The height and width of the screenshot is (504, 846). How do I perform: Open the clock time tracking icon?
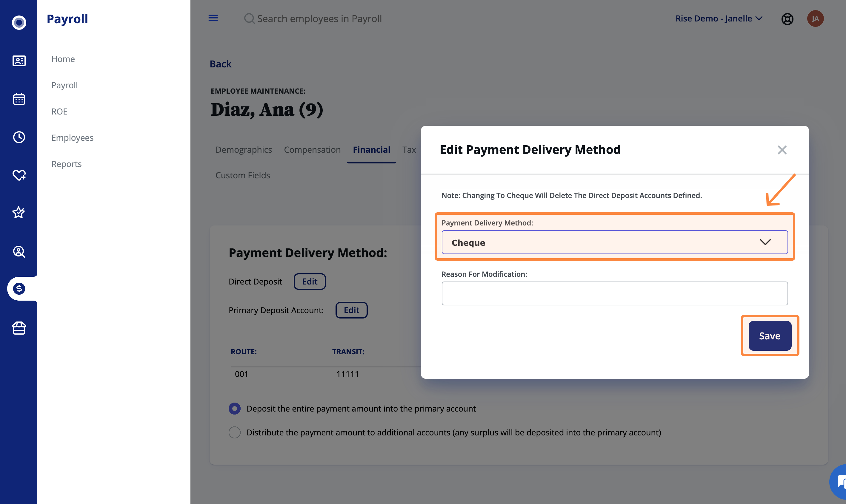click(x=19, y=137)
